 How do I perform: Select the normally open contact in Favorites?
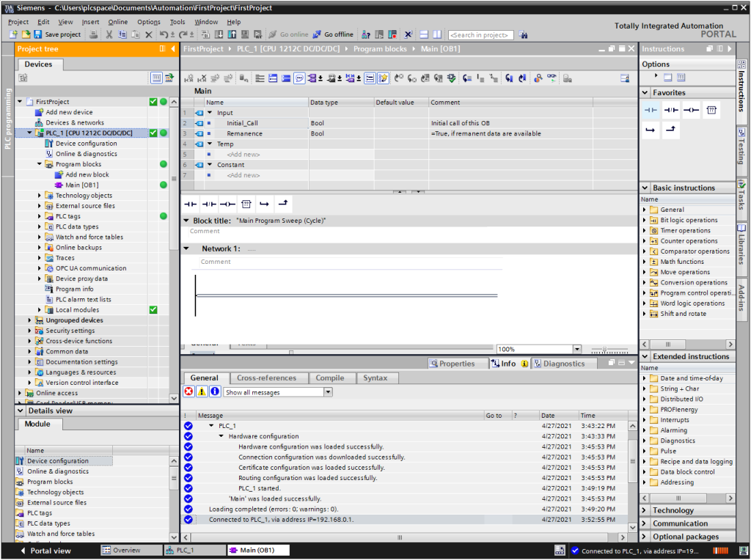[x=651, y=110]
